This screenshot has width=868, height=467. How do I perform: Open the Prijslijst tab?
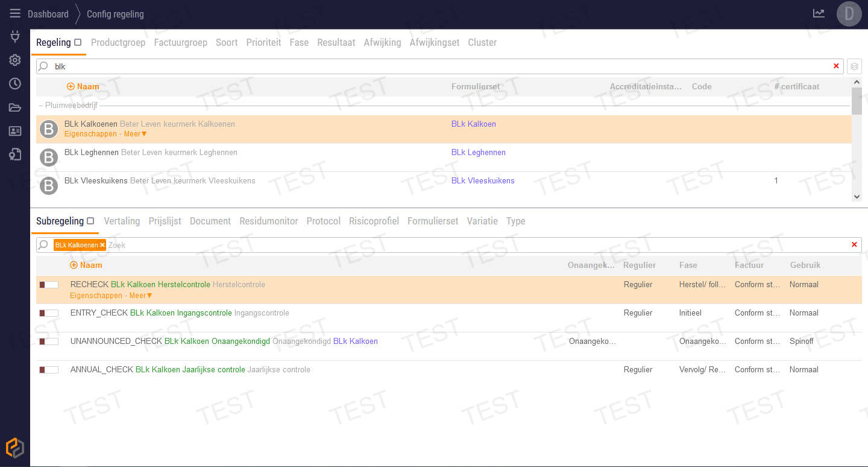pos(165,221)
